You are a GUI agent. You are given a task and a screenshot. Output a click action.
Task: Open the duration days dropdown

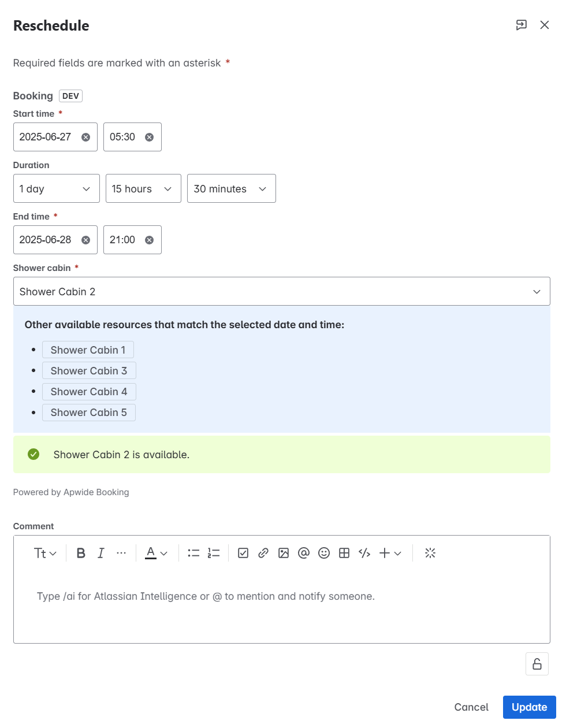click(x=56, y=189)
